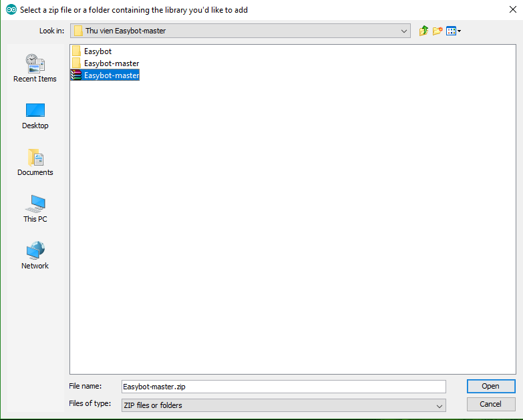Viewport: 523px width, 420px height.
Task: Create a new folder icon
Action: (x=438, y=31)
